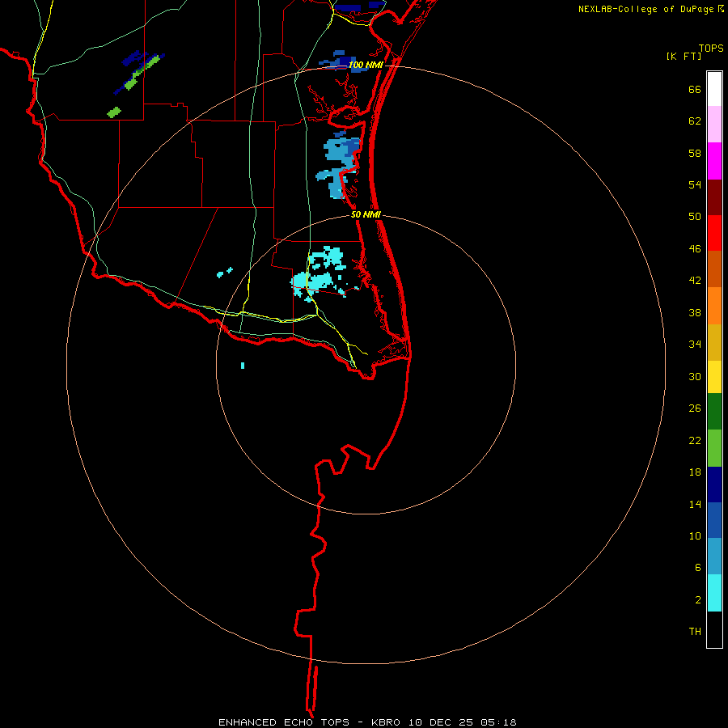Image resolution: width=728 pixels, height=728 pixels.
Task: Click the large cyan echo cluster inside 50 NMI ring
Action: coord(320,274)
